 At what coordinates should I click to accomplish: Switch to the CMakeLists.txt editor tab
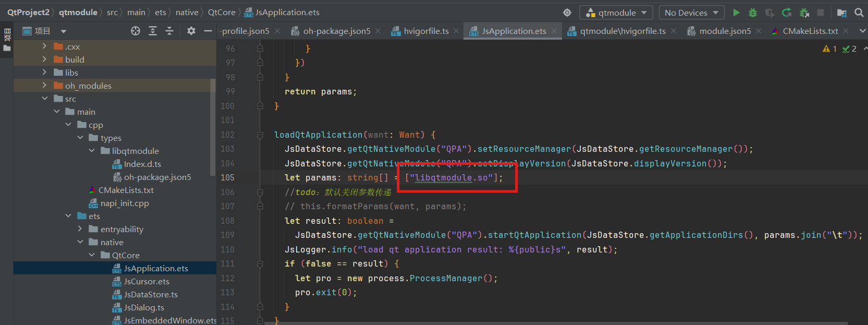(810, 31)
